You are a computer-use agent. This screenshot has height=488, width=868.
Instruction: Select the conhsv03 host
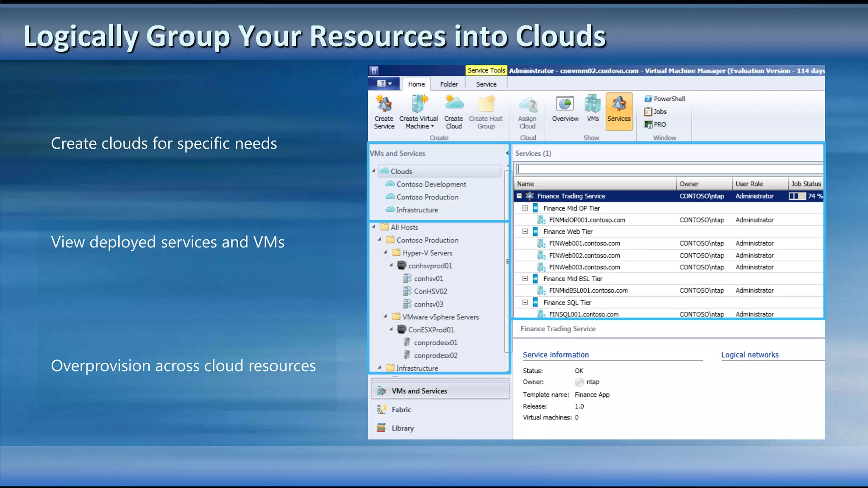tap(423, 304)
